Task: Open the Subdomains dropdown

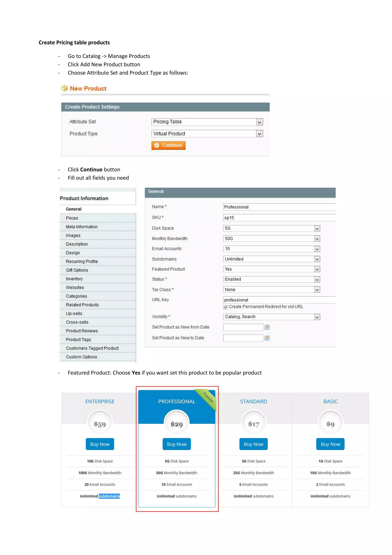Action: [272, 259]
